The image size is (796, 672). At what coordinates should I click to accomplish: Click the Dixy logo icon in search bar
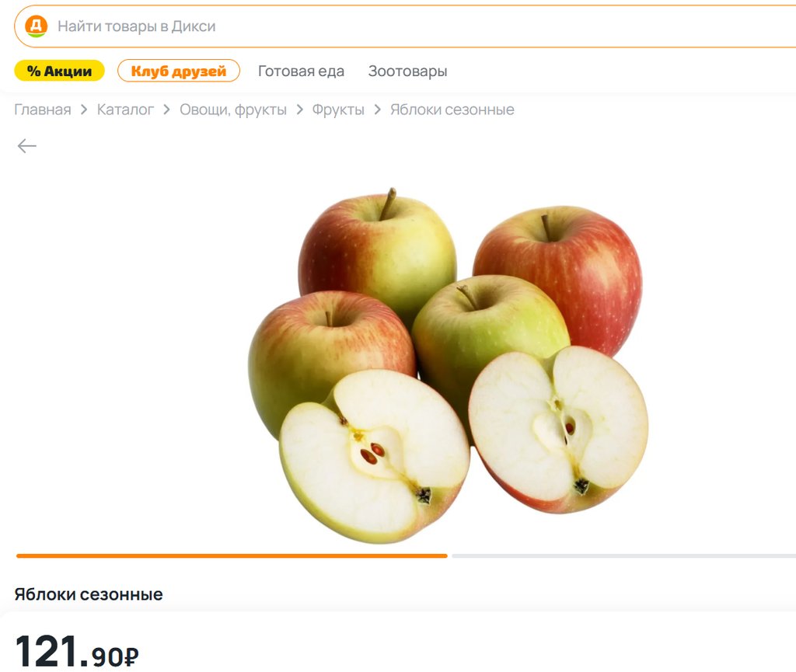pyautogui.click(x=36, y=26)
